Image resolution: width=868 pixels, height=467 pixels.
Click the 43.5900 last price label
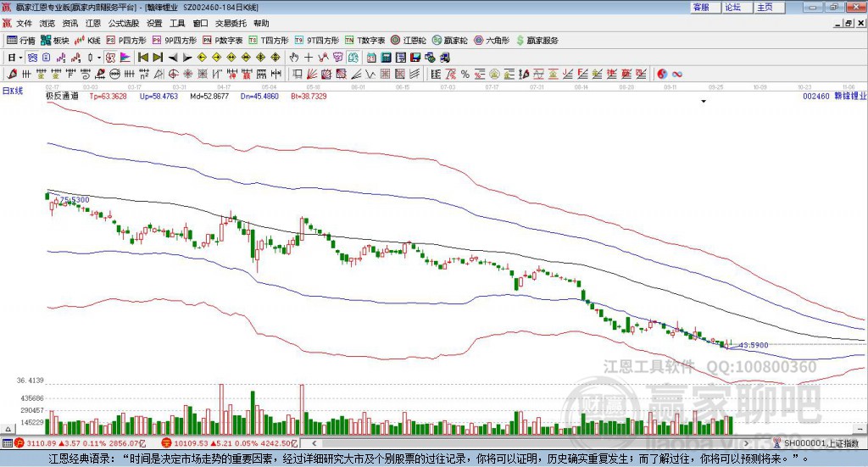(x=754, y=345)
